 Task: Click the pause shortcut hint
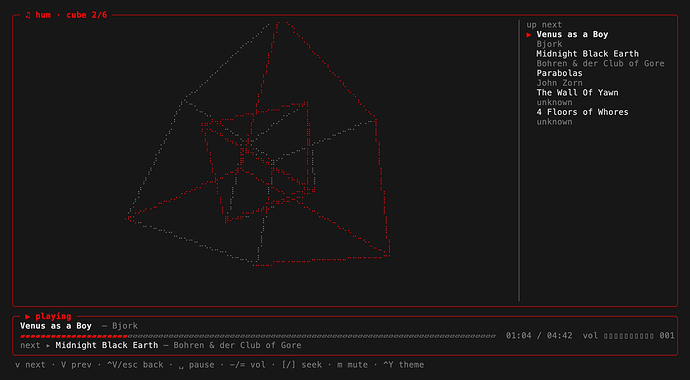point(196,365)
